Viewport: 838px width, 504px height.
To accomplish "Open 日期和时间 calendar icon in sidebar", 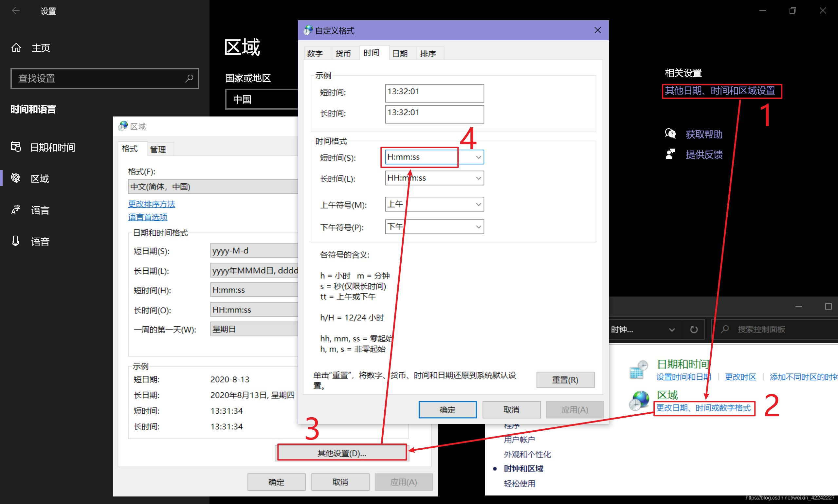I will coord(16,147).
